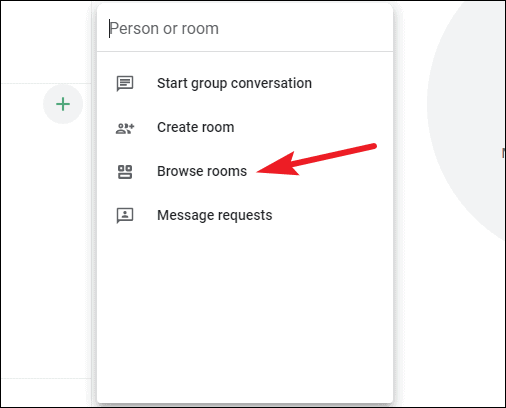Click the green plus icon

(63, 104)
